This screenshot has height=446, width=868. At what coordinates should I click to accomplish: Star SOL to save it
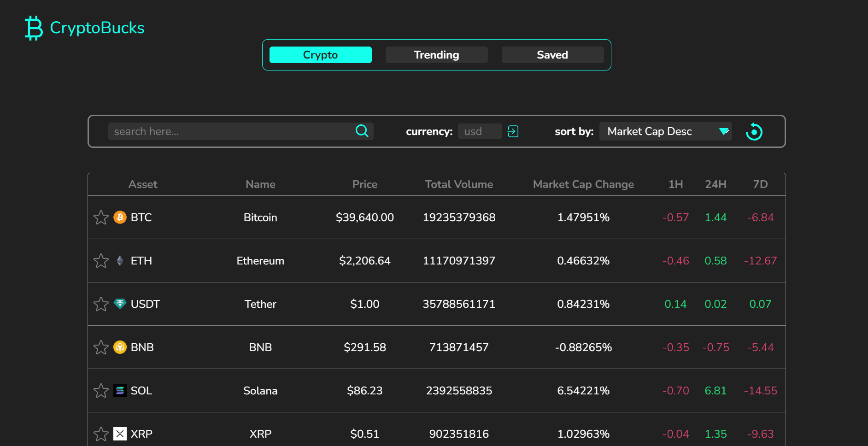101,391
